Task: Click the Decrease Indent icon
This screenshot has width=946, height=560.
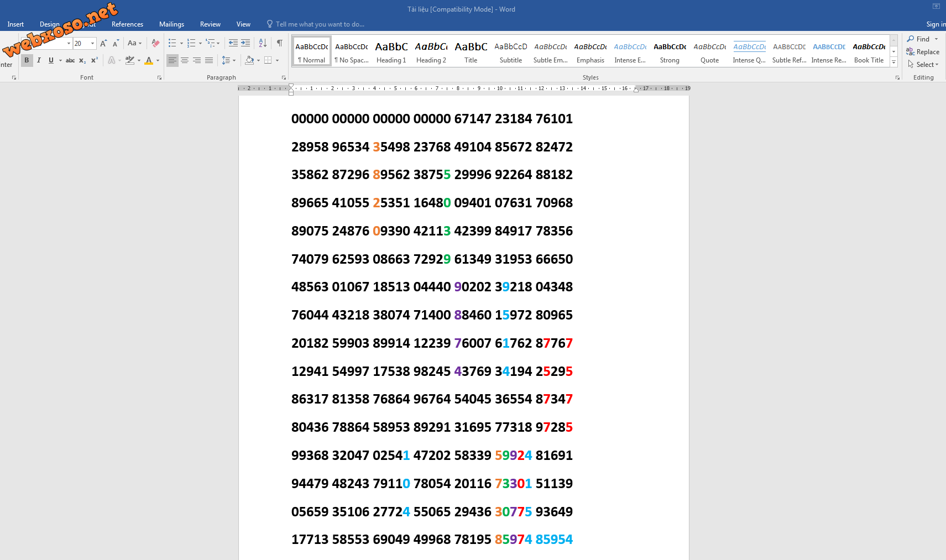Action: tap(233, 43)
